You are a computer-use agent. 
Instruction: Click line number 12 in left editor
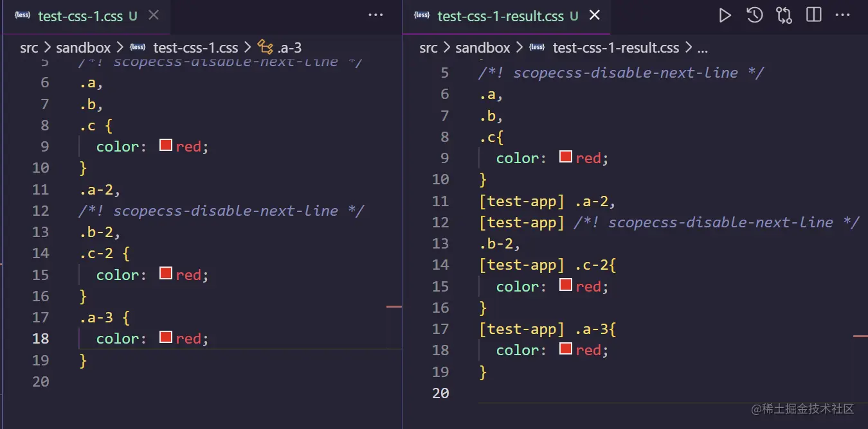(41, 211)
